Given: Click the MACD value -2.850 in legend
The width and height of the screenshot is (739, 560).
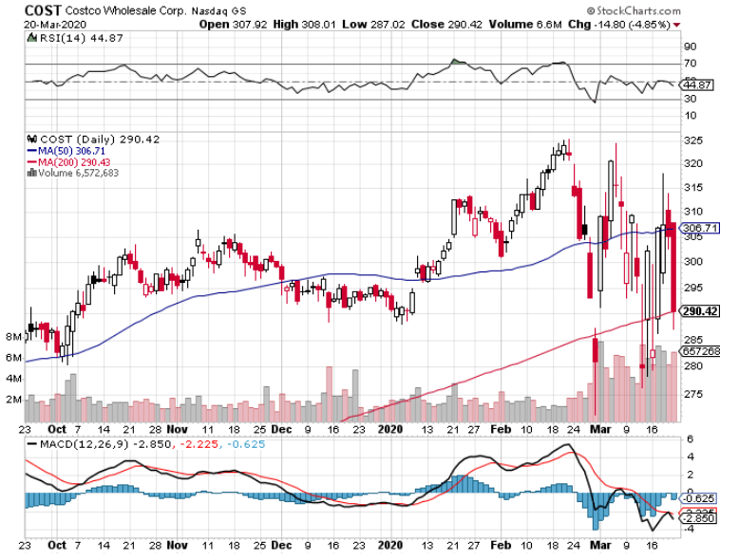Looking at the screenshot, I should (x=152, y=444).
